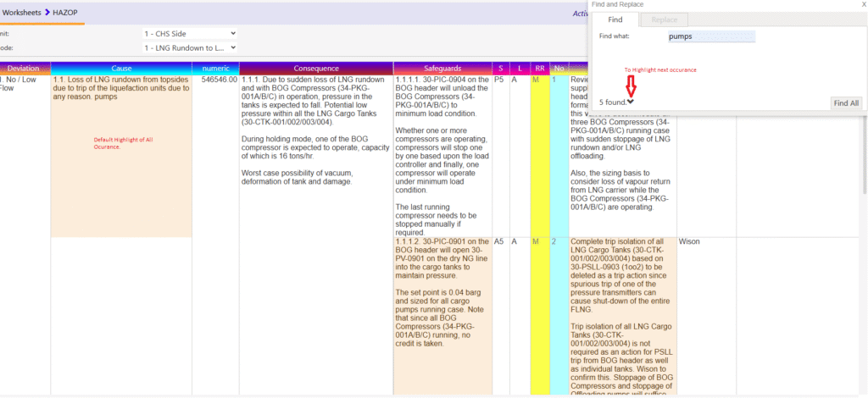Select the Find tab
This screenshot has height=398, width=868.
(616, 19)
